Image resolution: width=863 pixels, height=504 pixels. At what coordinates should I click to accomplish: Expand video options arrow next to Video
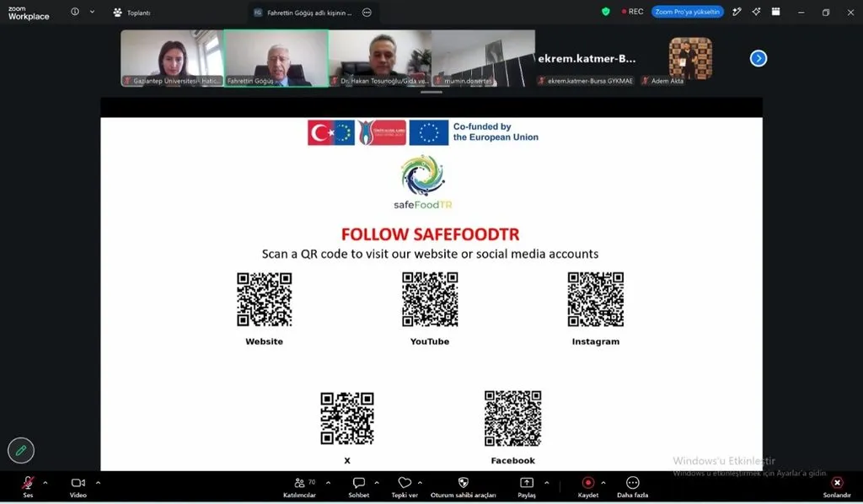[x=98, y=483]
